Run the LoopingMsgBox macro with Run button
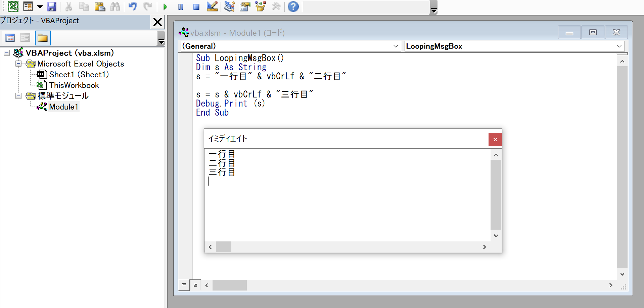The width and height of the screenshot is (644, 308). point(165,7)
